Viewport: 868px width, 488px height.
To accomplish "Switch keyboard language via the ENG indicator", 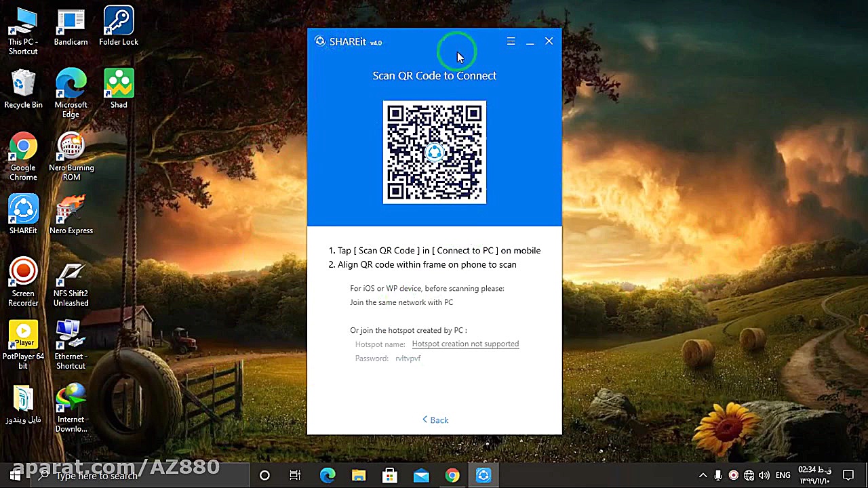I will click(x=783, y=475).
